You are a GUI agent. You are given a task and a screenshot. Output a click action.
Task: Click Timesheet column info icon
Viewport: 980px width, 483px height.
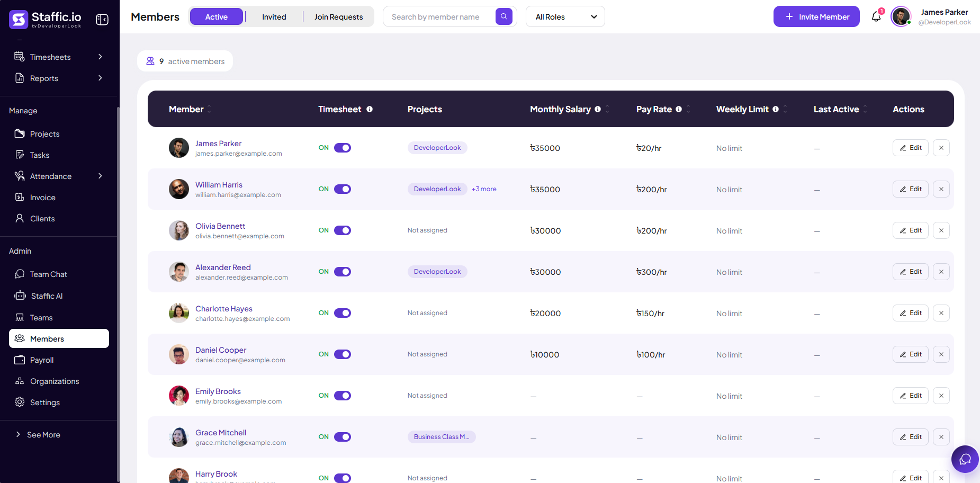[x=370, y=109]
